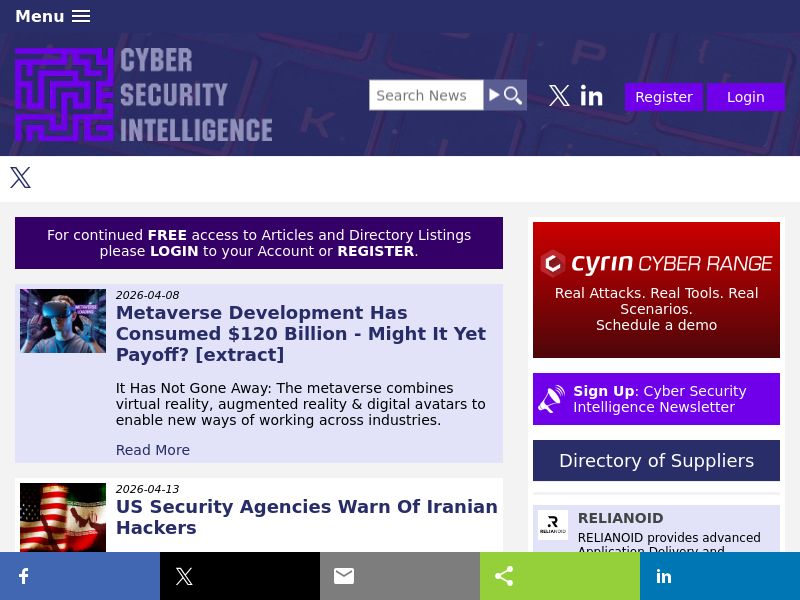Image resolution: width=800 pixels, height=600 pixels.
Task: Open the Metaverse Development article headline
Action: (x=301, y=334)
